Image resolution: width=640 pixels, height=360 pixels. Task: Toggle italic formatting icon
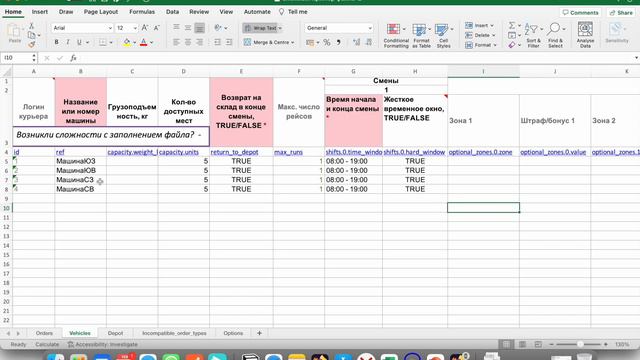coord(68,42)
